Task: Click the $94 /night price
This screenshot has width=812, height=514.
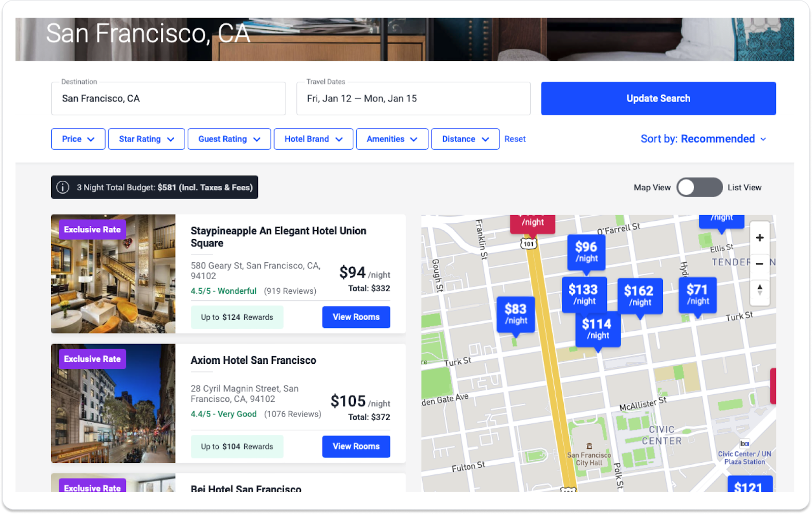Action: click(364, 273)
